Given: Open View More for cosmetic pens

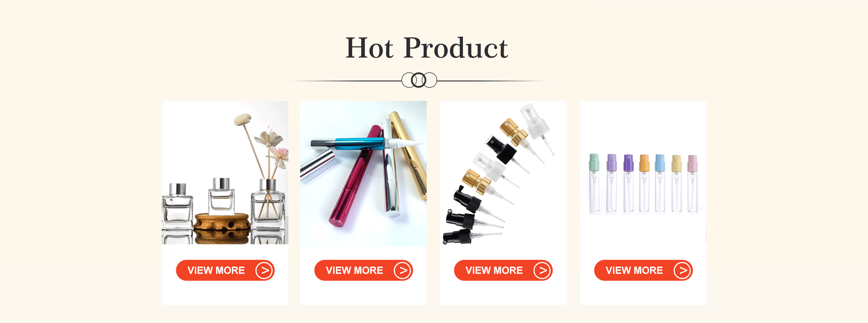Looking at the screenshot, I should click(x=363, y=271).
